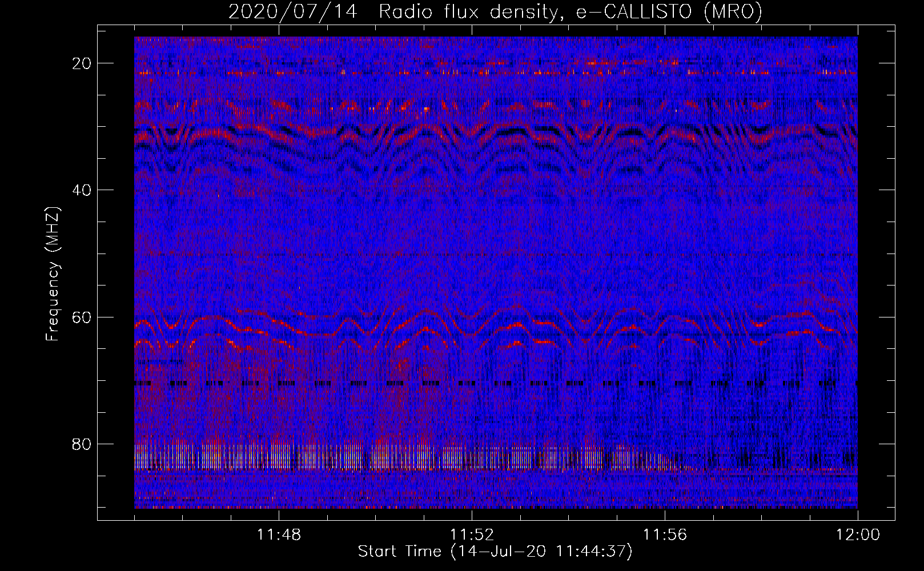Click the 'Frequency (MHZ)' axis label
Viewport: 924px width, 571px height.
53,274
